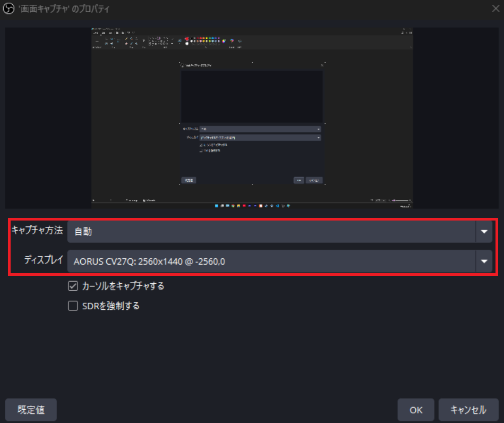
Task: Open the ディスプレイ dropdown arrow
Action: point(484,261)
